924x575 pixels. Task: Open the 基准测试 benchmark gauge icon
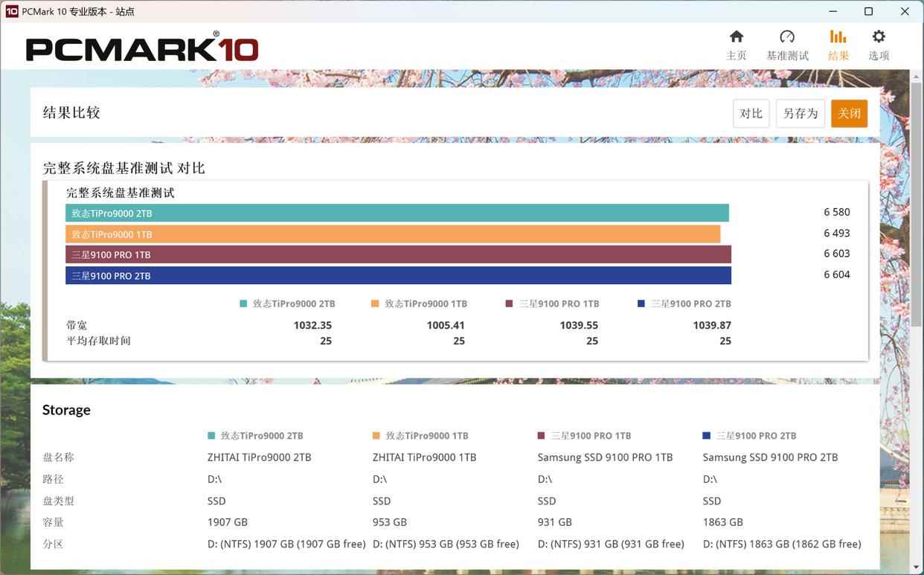(787, 37)
